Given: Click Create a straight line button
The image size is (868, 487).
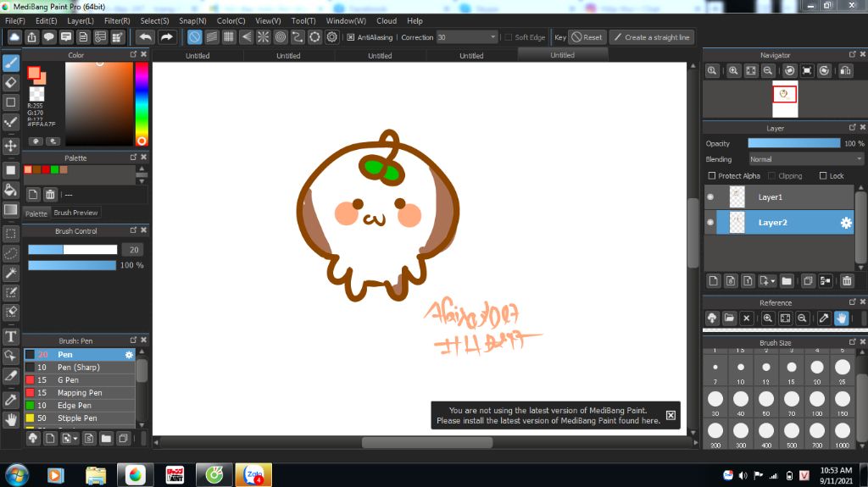Looking at the screenshot, I should [653, 37].
